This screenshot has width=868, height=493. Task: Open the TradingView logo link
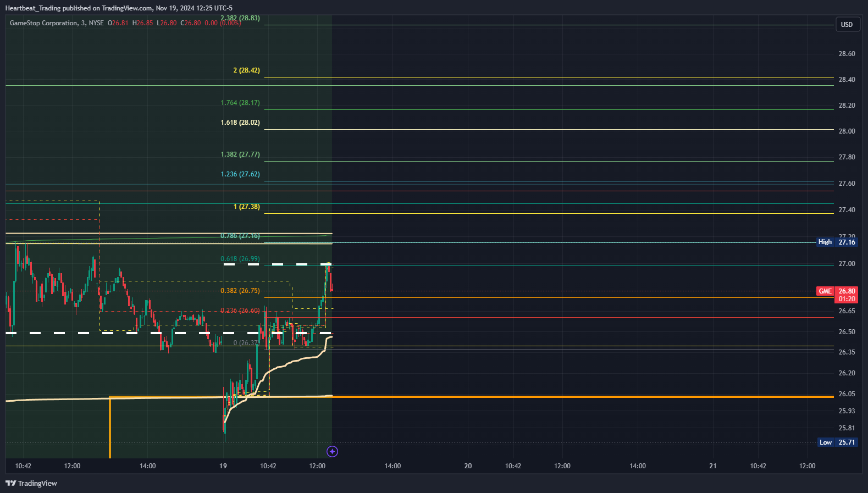(31, 483)
